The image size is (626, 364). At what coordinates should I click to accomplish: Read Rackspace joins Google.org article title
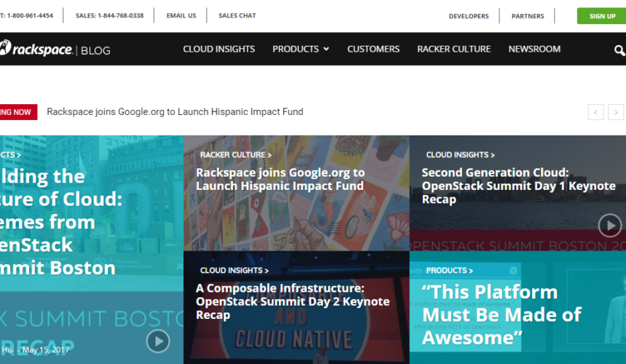tap(280, 179)
